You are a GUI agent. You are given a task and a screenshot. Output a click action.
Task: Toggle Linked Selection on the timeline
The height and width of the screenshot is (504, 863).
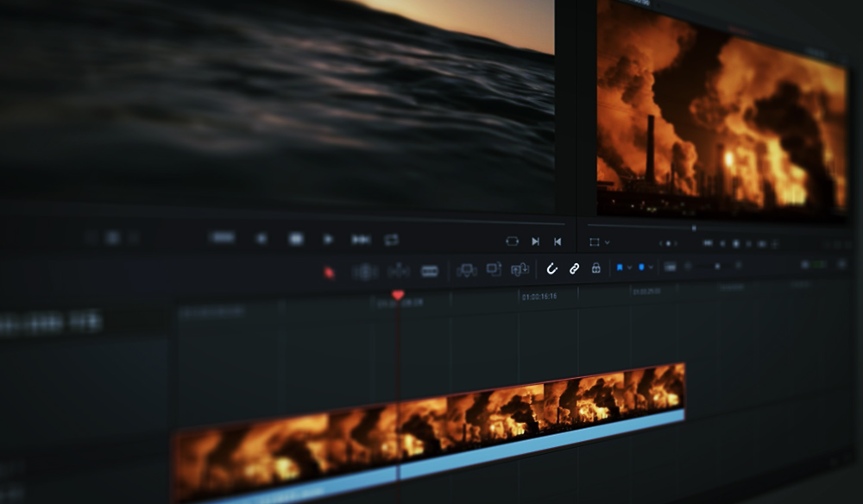click(x=574, y=268)
